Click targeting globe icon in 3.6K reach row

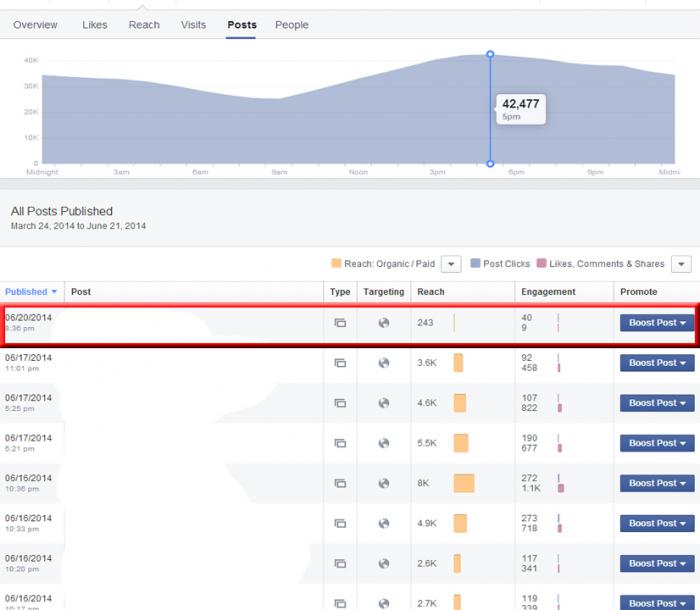[x=384, y=363]
